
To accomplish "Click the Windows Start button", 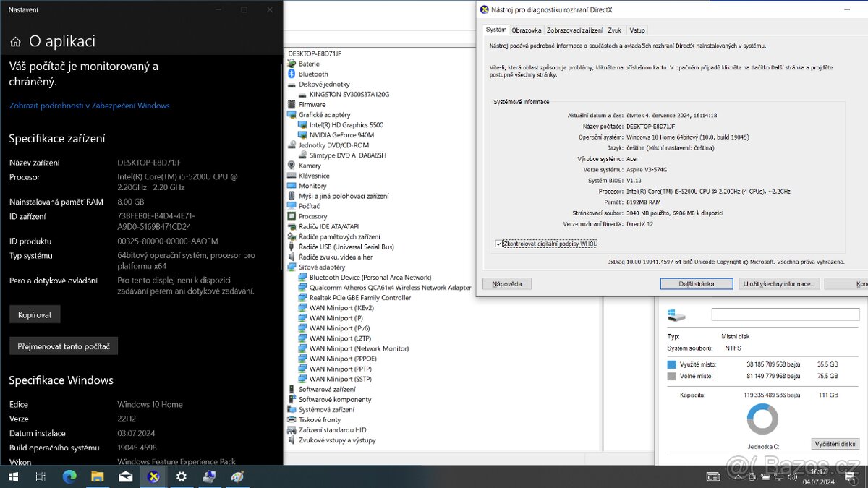I will click(x=12, y=476).
